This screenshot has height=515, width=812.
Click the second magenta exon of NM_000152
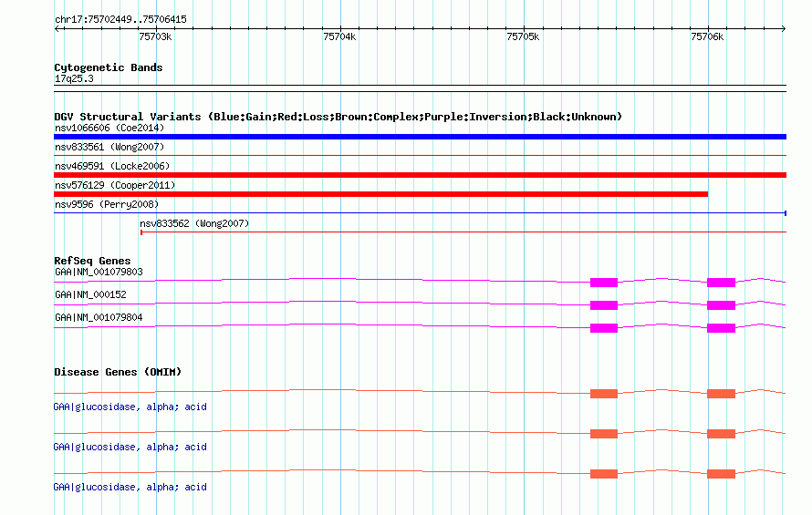[721, 304]
